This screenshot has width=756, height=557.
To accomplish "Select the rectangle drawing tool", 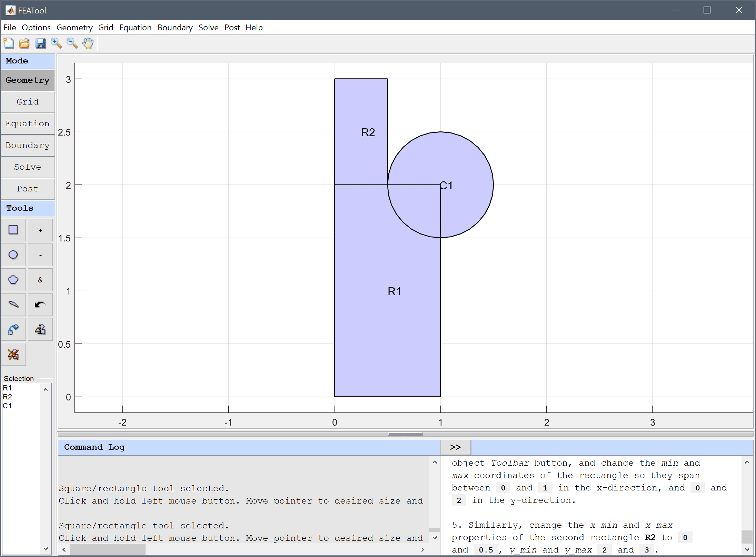I will (x=13, y=230).
